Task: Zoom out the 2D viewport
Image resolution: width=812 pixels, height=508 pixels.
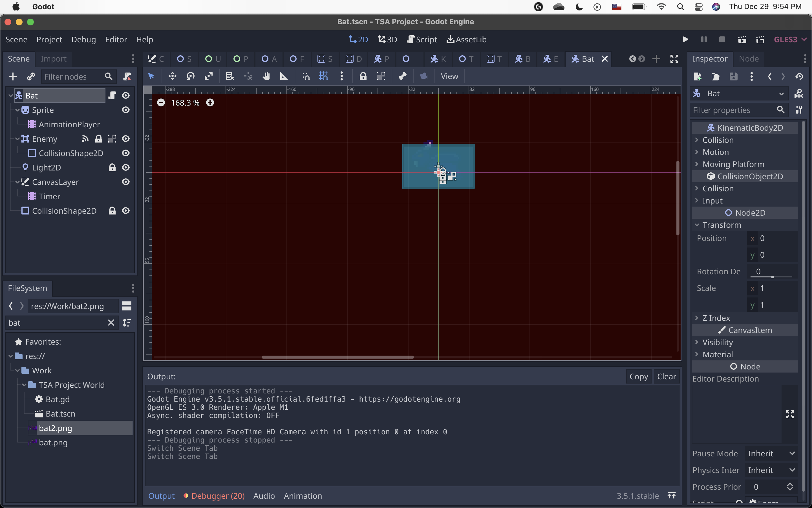Action: click(161, 102)
